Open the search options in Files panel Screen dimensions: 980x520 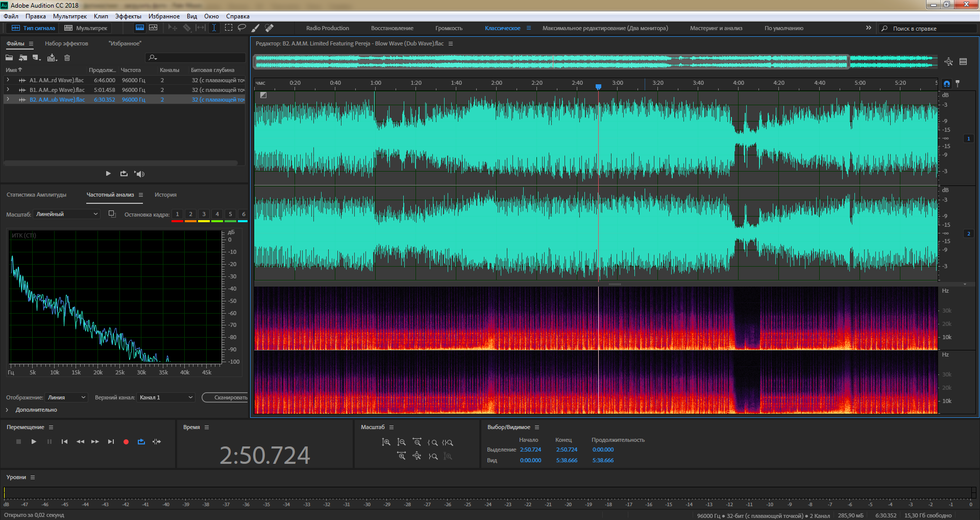point(153,58)
